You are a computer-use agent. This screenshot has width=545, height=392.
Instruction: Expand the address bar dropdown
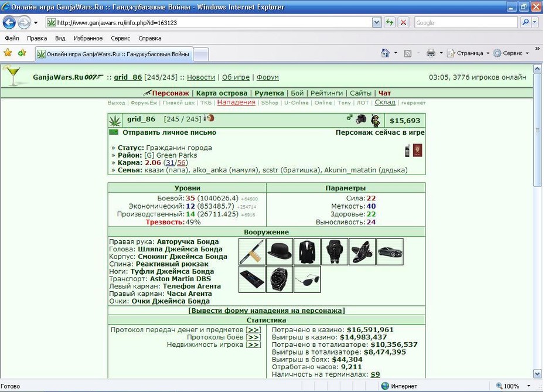pos(376,23)
